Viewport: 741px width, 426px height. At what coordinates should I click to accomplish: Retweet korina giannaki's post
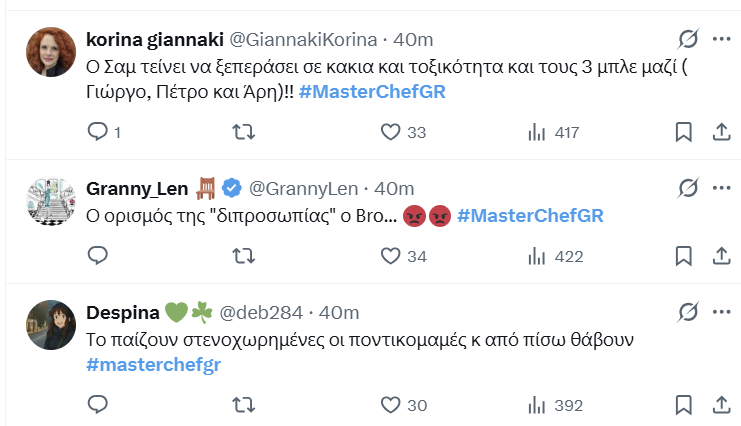click(242, 132)
